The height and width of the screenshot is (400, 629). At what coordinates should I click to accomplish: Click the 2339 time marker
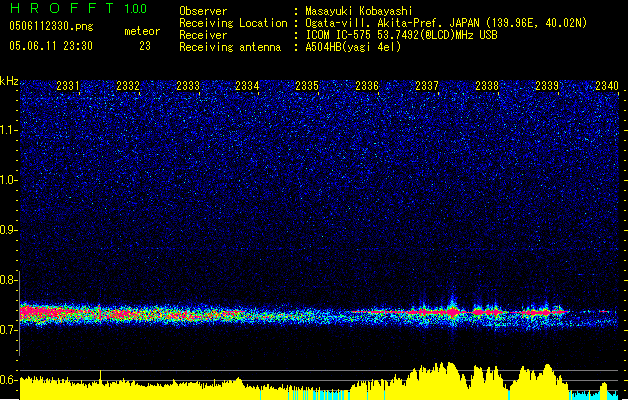point(547,85)
